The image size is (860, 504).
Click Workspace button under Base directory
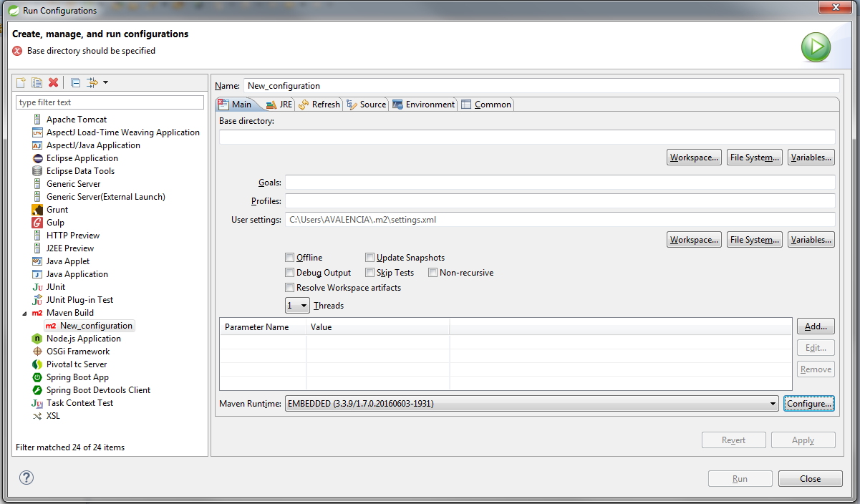pos(695,157)
